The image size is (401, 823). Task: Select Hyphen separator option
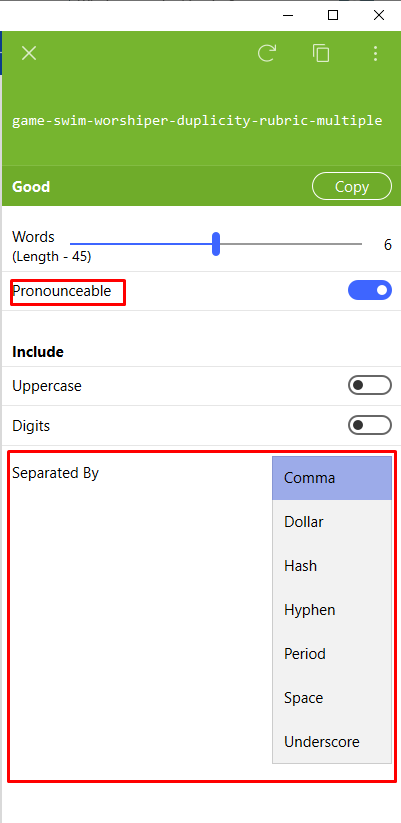(332, 610)
